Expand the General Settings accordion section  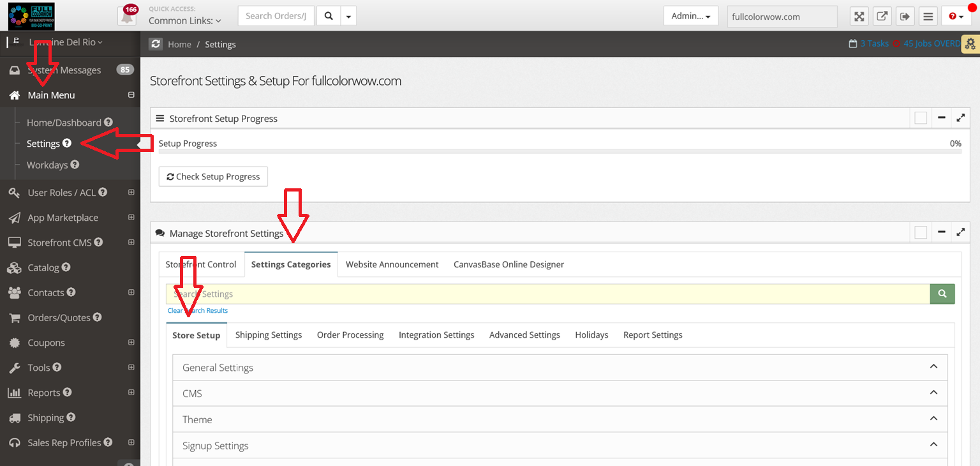[560, 368]
